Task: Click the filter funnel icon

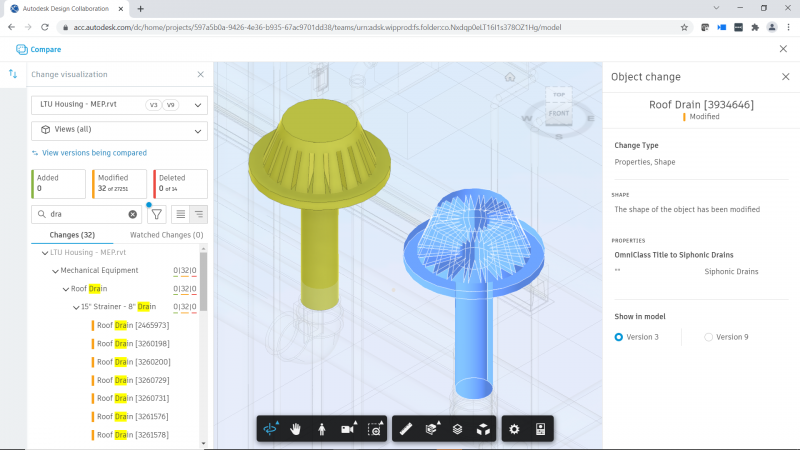Action: [157, 214]
